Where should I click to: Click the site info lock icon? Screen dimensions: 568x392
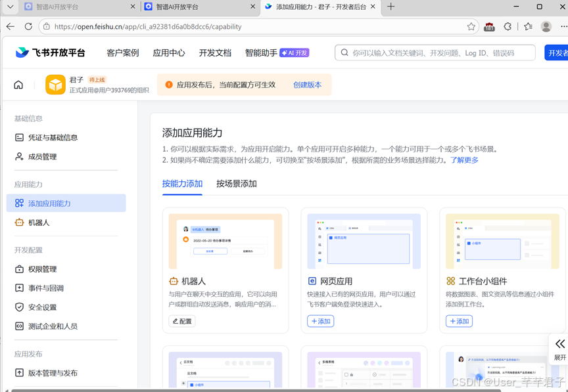point(46,26)
